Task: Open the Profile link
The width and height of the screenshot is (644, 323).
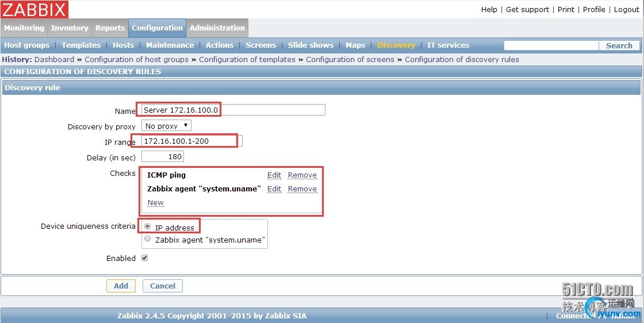Action: [x=594, y=9]
